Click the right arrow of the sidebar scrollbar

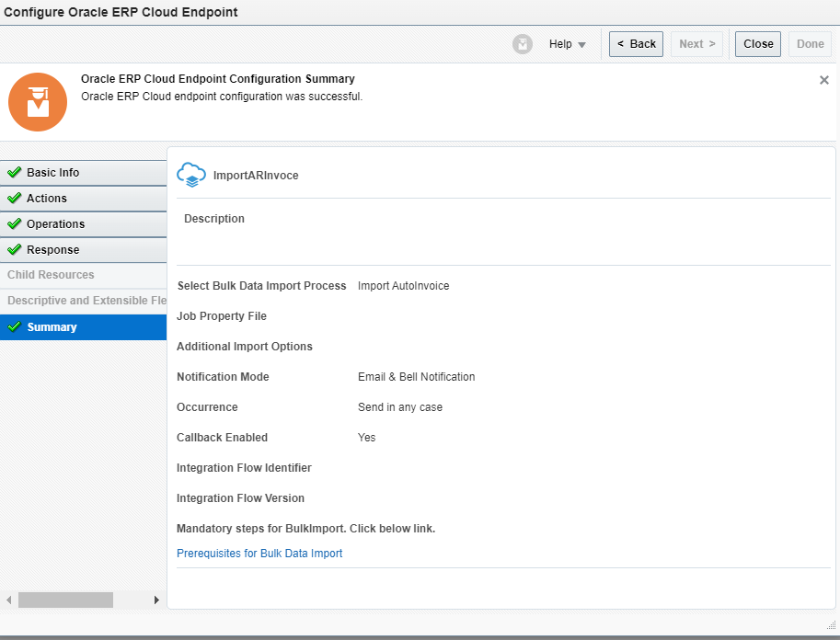[155, 599]
